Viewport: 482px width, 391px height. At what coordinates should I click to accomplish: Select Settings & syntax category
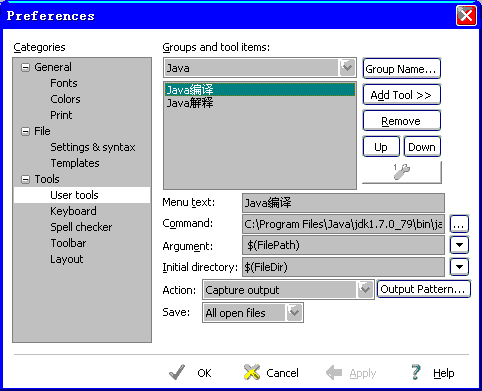(93, 147)
